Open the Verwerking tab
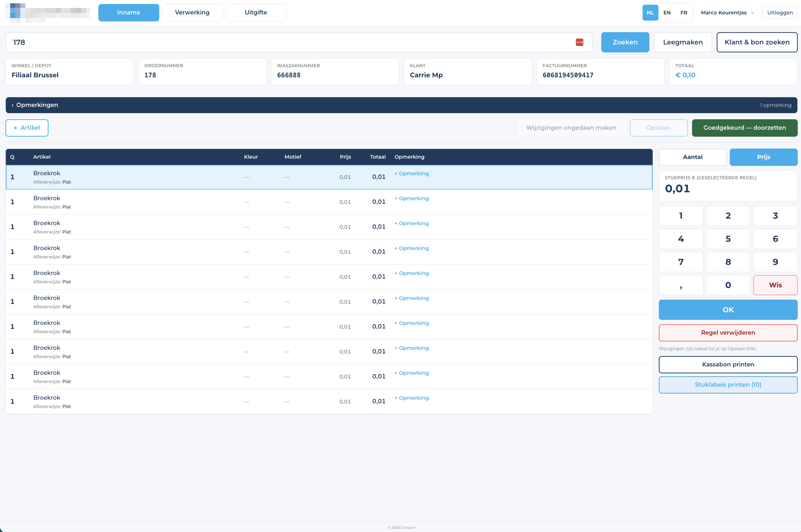 tap(192, 12)
